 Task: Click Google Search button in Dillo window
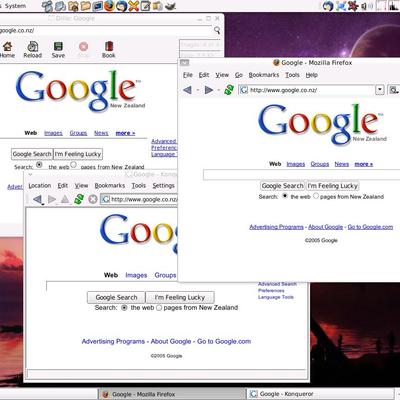pos(32,154)
